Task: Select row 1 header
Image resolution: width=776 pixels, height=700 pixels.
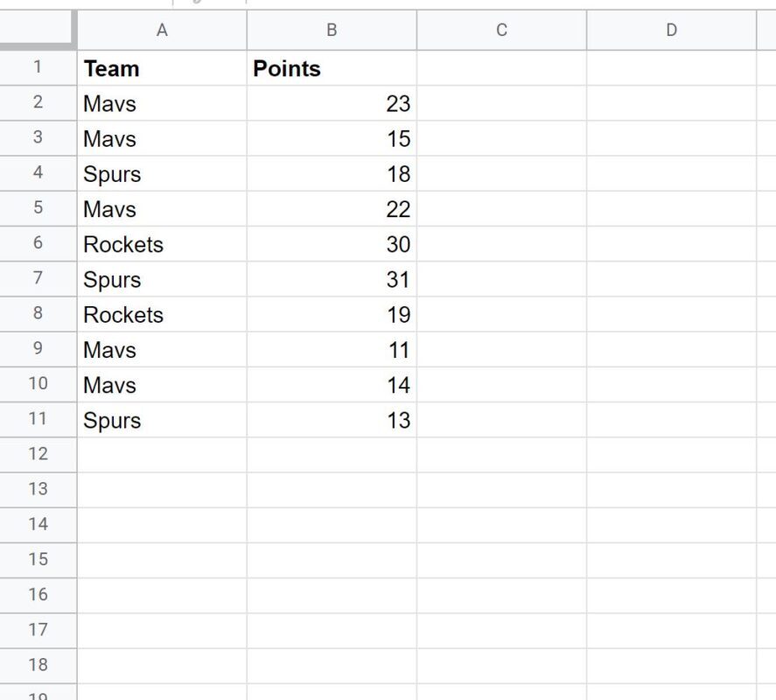Action: pyautogui.click(x=38, y=68)
